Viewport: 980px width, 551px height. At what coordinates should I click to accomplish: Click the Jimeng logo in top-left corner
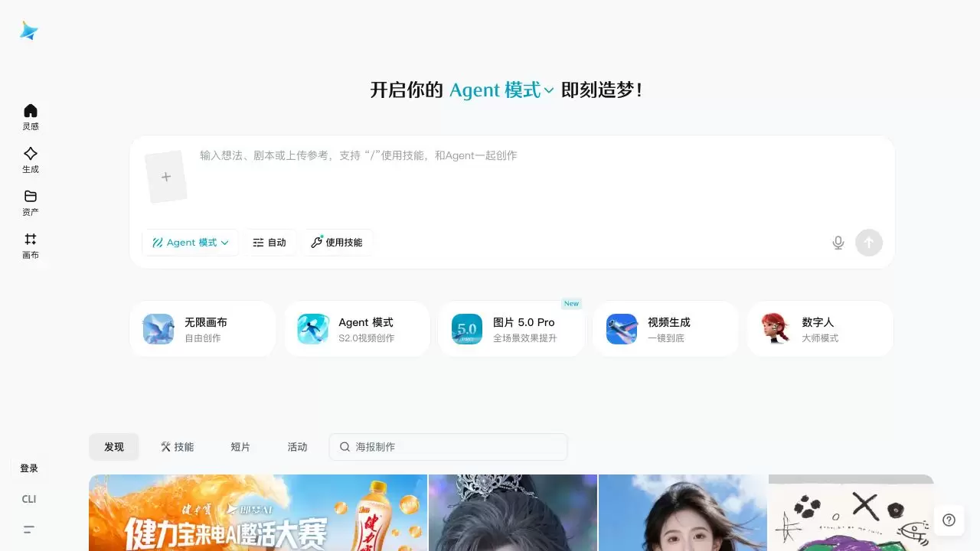[29, 31]
